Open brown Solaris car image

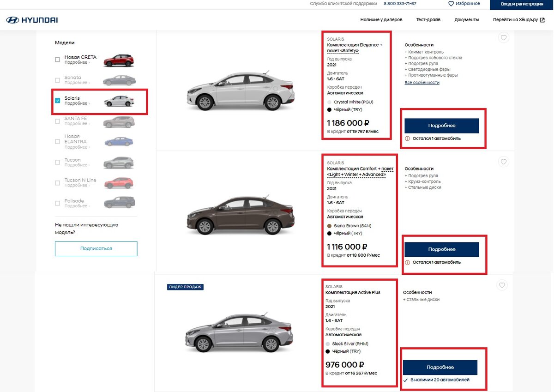[x=241, y=215]
